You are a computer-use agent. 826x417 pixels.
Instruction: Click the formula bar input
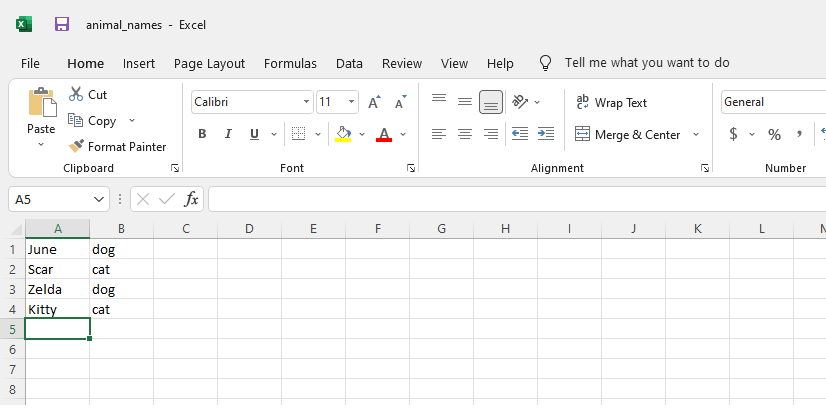[x=517, y=199]
